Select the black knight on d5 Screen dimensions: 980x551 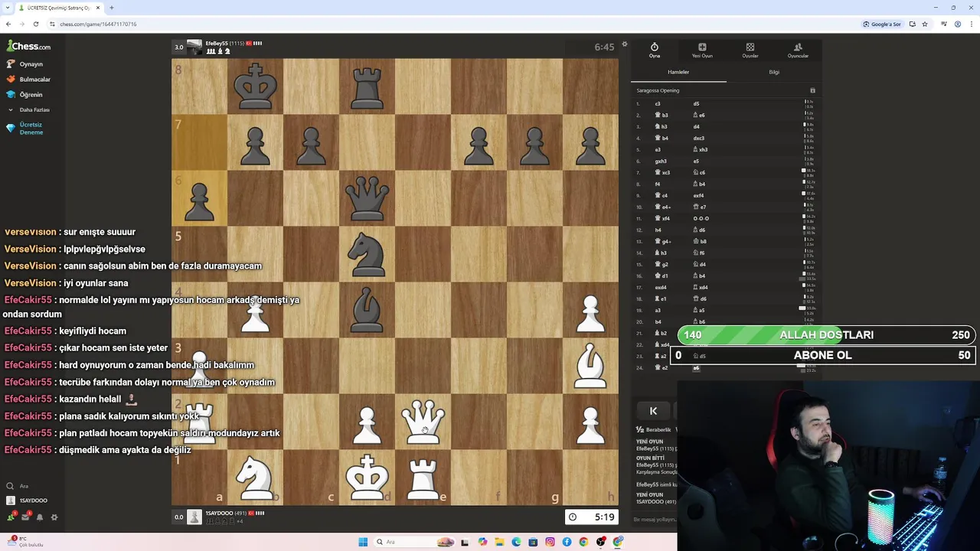point(367,254)
